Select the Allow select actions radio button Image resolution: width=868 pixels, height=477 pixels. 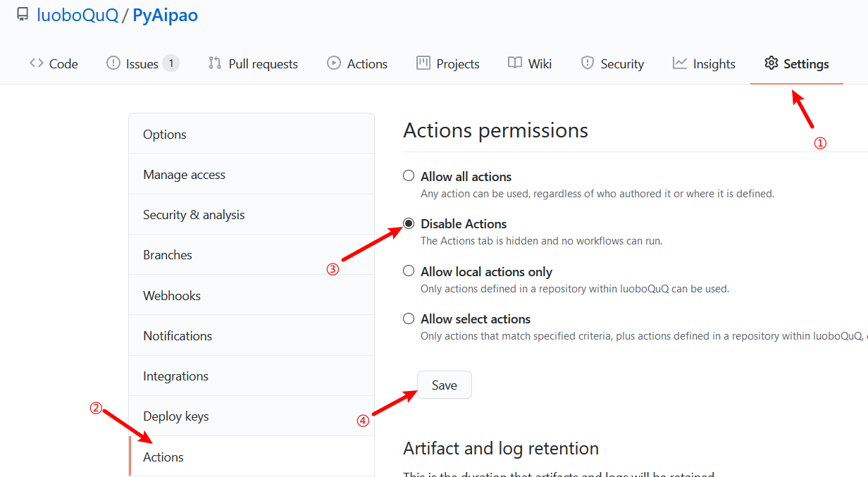pyautogui.click(x=409, y=318)
